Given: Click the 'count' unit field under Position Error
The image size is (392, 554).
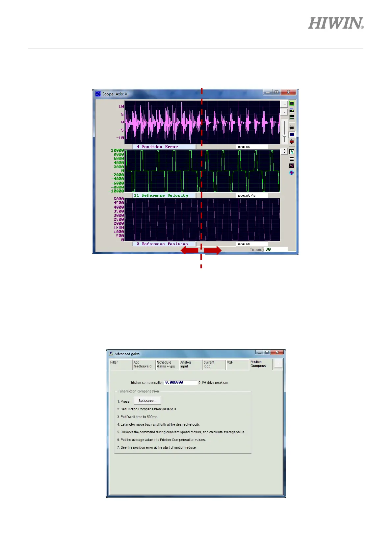Looking at the screenshot, I should [252, 147].
